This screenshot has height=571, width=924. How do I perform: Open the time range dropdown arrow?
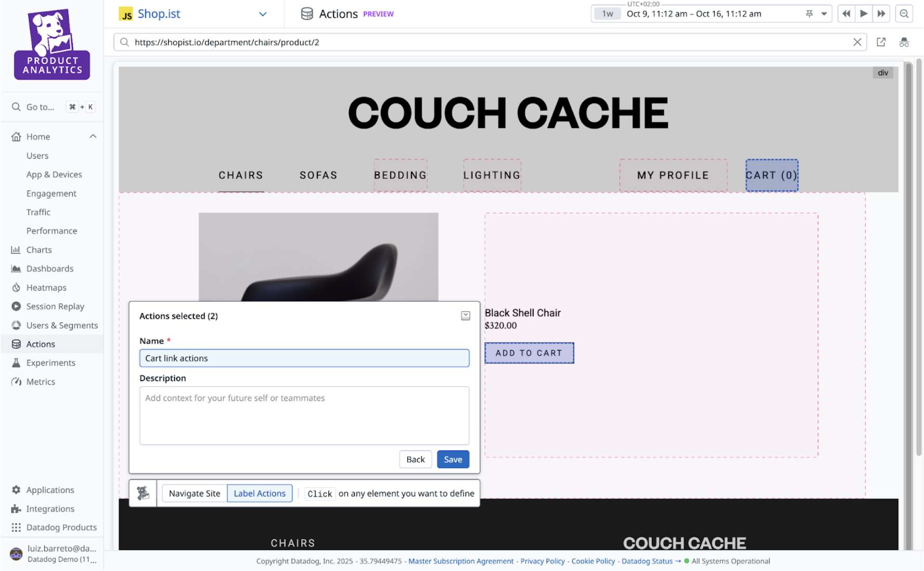tap(824, 14)
